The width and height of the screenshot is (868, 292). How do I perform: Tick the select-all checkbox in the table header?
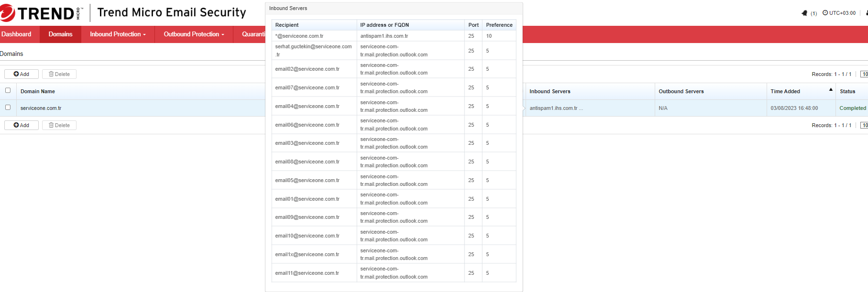[8, 90]
